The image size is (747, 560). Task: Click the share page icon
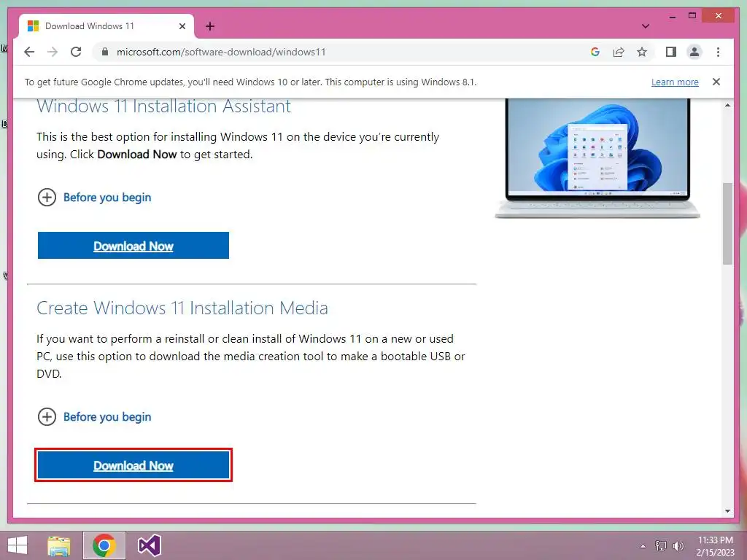pyautogui.click(x=619, y=52)
